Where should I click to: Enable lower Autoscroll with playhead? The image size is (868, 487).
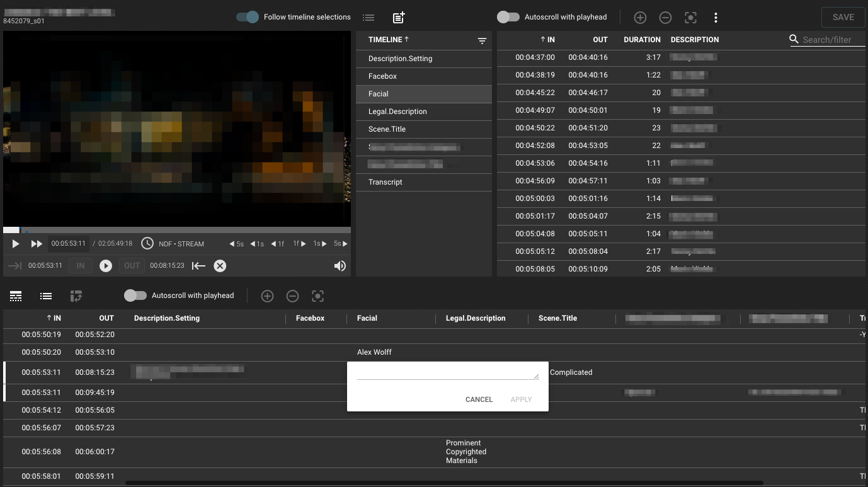(x=135, y=295)
